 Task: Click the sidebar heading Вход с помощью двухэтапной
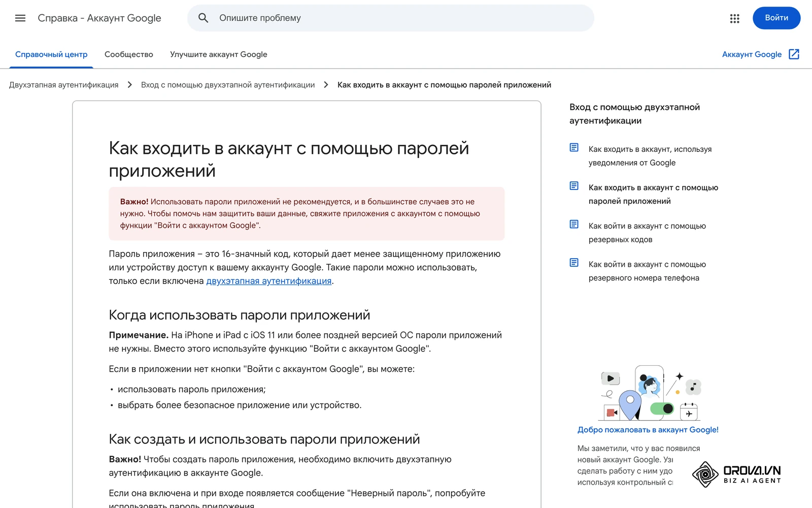(x=634, y=114)
